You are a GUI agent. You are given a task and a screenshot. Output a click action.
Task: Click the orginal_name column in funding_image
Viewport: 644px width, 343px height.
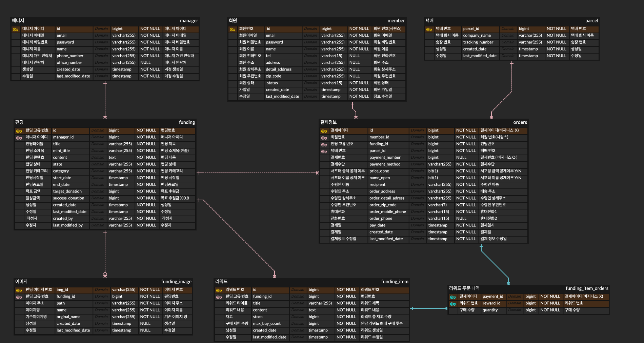(68, 317)
